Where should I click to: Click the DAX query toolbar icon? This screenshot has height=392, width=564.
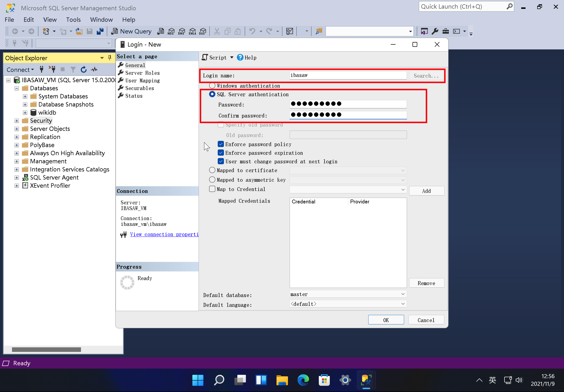pos(203,32)
